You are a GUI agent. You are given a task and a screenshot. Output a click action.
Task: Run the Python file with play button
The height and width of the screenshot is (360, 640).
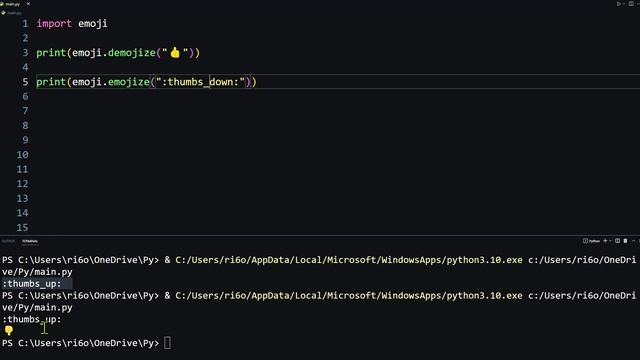(x=619, y=4)
